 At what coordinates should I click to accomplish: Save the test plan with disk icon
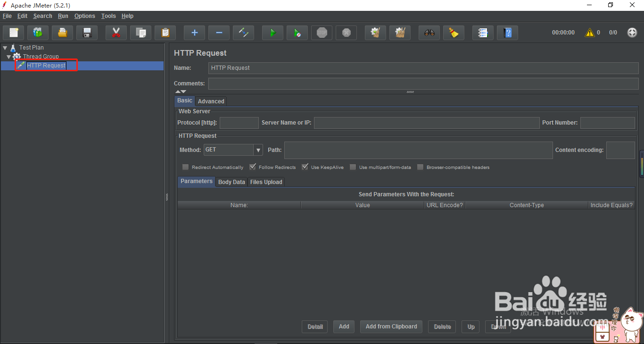pos(87,33)
